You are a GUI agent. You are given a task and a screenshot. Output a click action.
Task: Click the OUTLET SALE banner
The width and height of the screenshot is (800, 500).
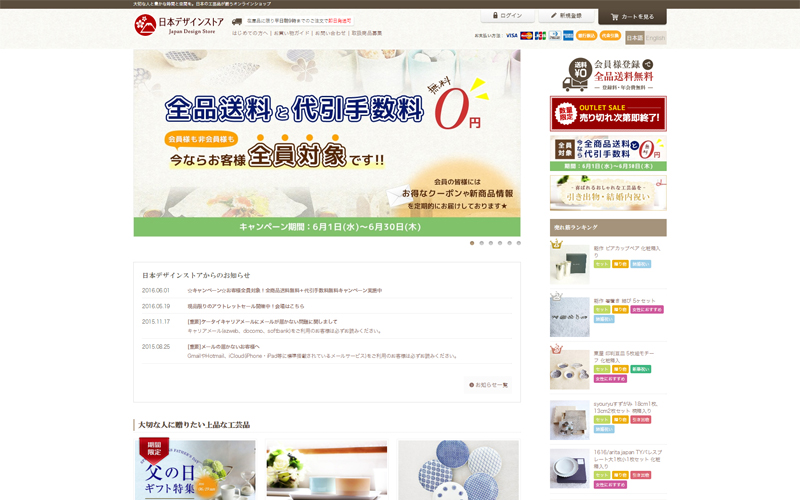click(607, 113)
